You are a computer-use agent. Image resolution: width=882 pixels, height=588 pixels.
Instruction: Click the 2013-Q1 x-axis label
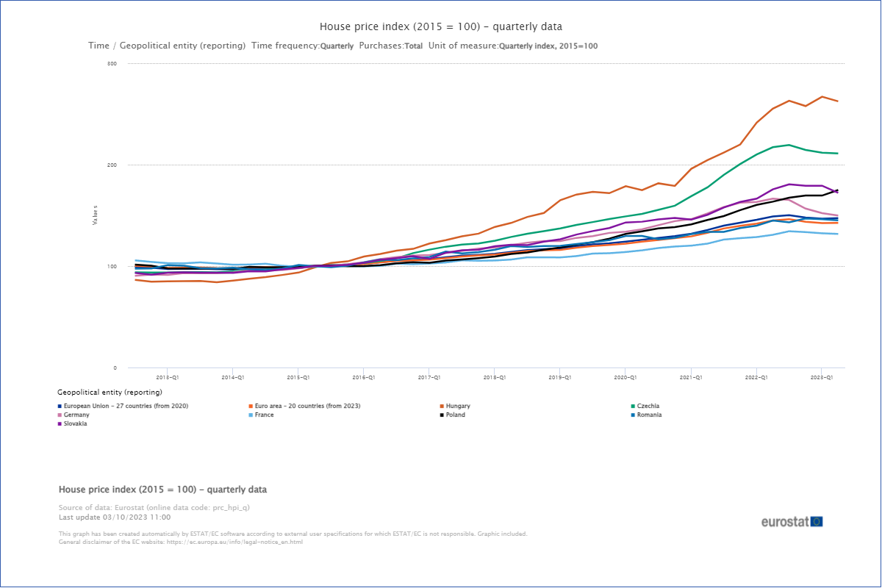(x=167, y=377)
